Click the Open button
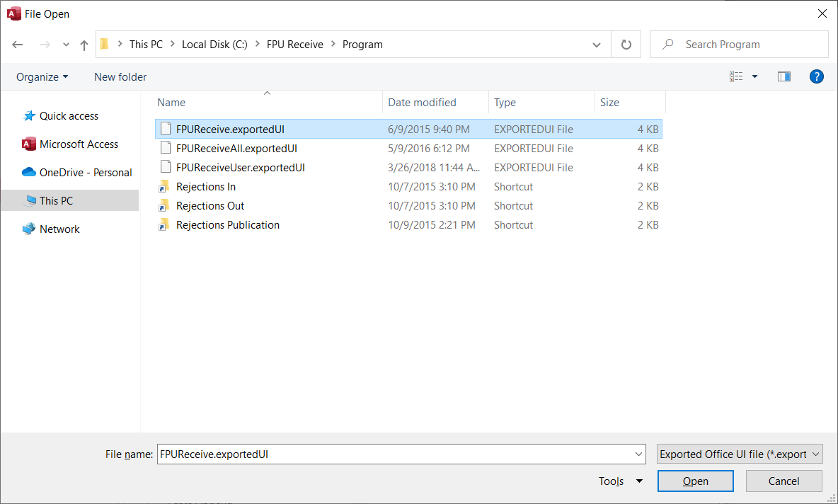The image size is (838, 504). 695,481
